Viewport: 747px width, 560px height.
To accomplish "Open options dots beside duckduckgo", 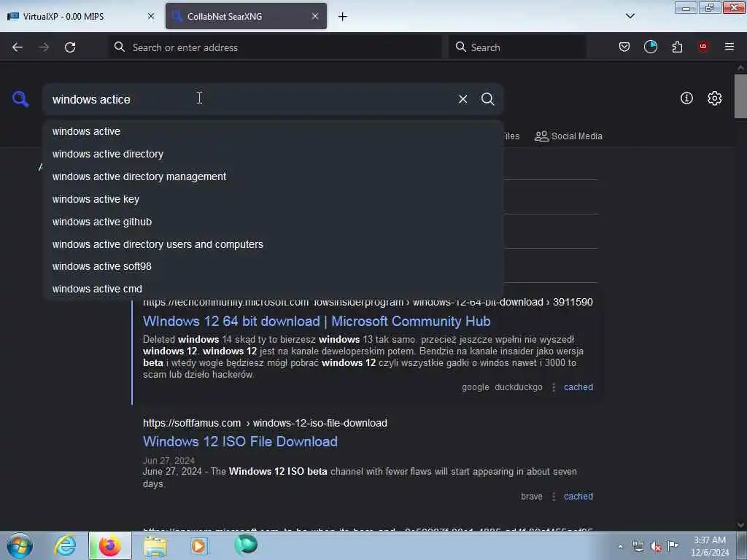I will (x=553, y=388).
